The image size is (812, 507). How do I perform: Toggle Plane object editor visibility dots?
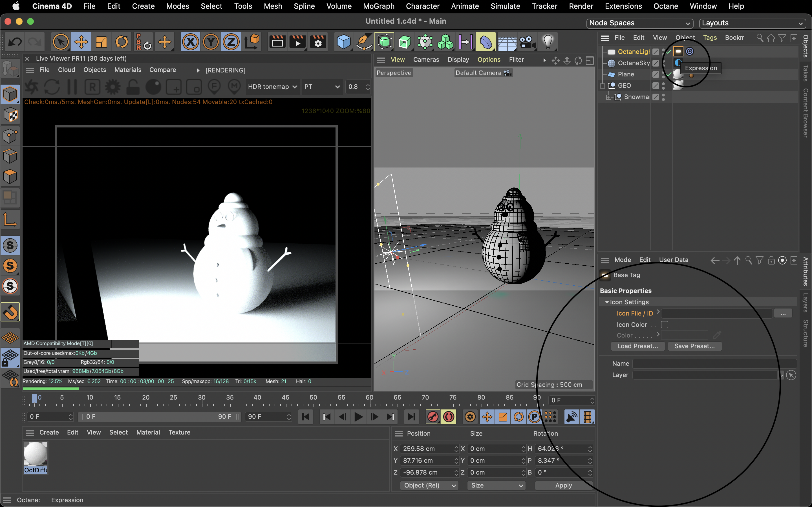[663, 74]
